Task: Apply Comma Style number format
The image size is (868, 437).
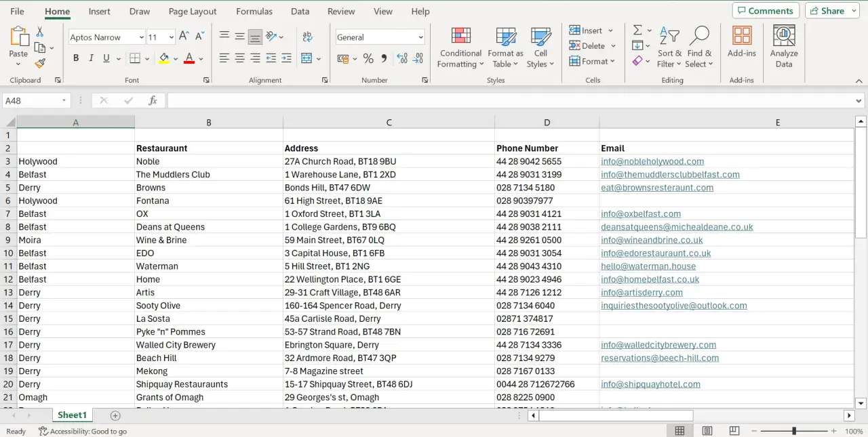Action: 384,59
